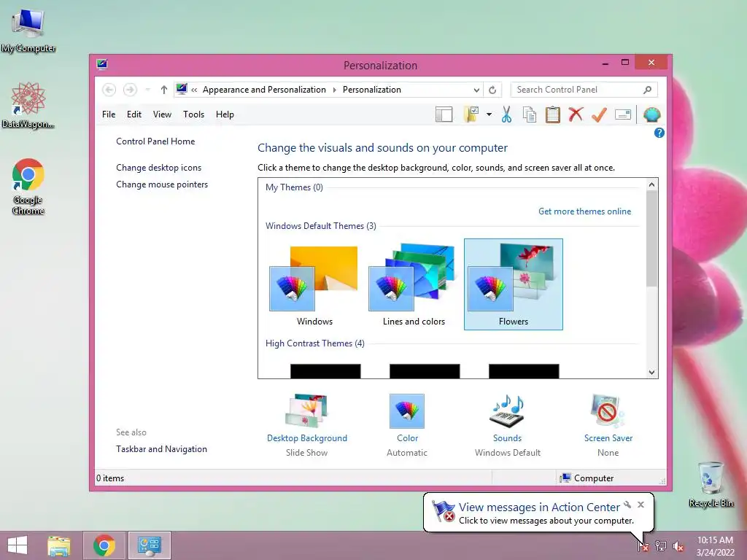Open Color settings
Image resolution: width=747 pixels, height=560 pixels.
(x=407, y=425)
